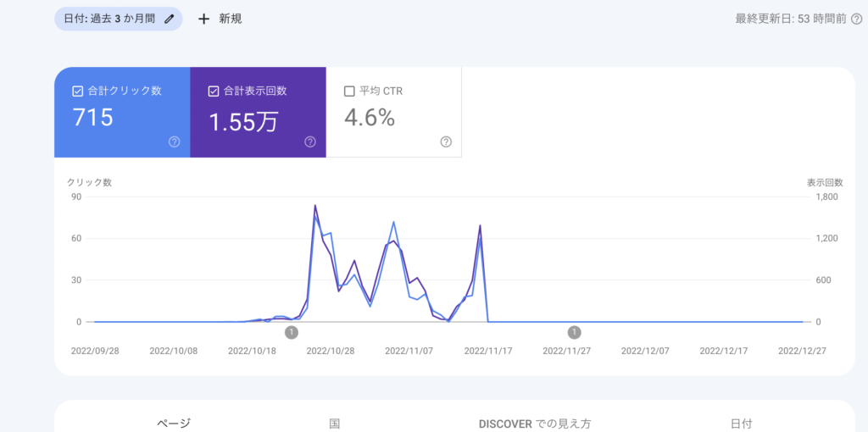The height and width of the screenshot is (432, 868).
Task: Click the annotation marker near 2022/11/27
Action: pyautogui.click(x=575, y=332)
